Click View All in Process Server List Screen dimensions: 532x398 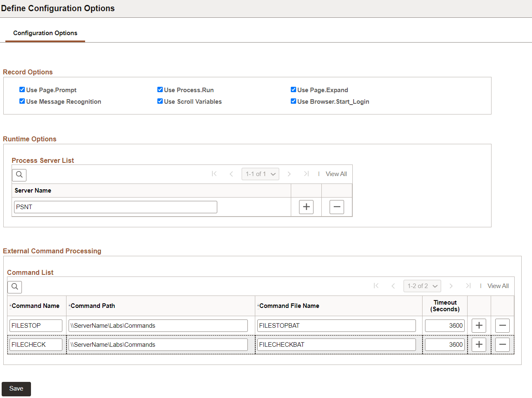click(x=336, y=174)
